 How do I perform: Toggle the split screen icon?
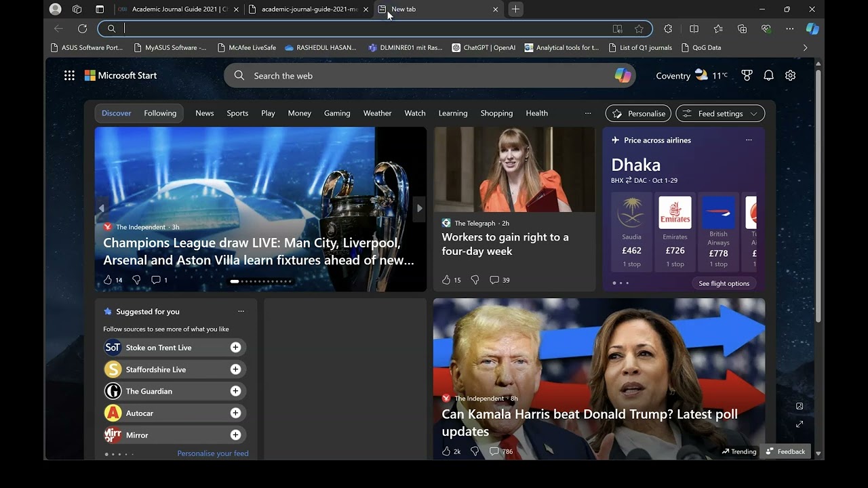pyautogui.click(x=694, y=28)
